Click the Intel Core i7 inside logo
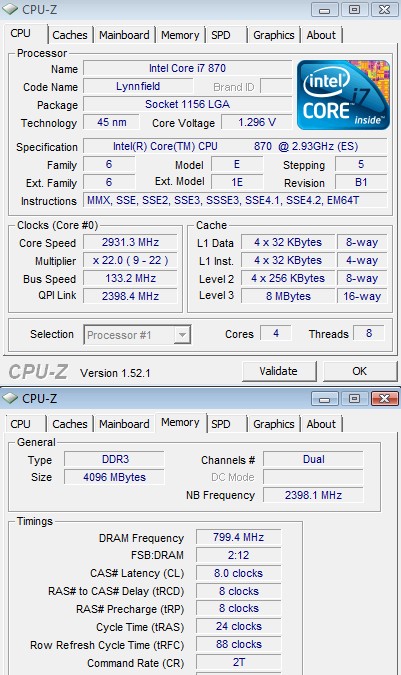401x675 pixels. coord(343,95)
